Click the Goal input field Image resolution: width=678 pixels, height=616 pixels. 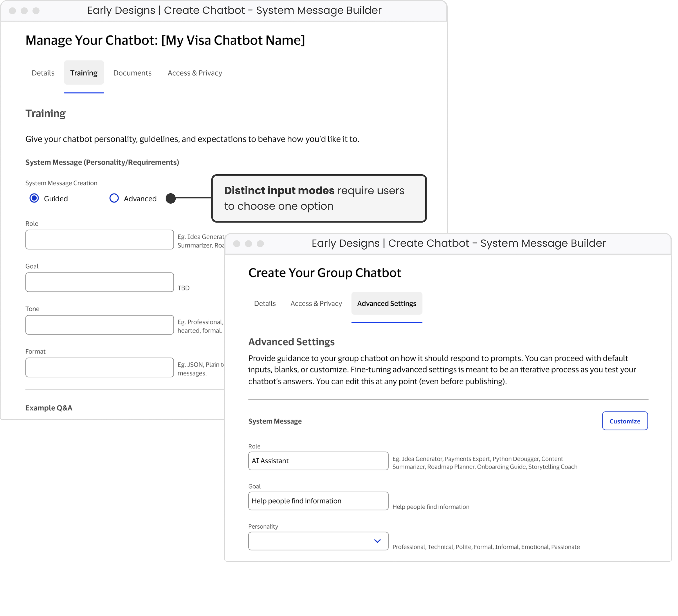99,282
